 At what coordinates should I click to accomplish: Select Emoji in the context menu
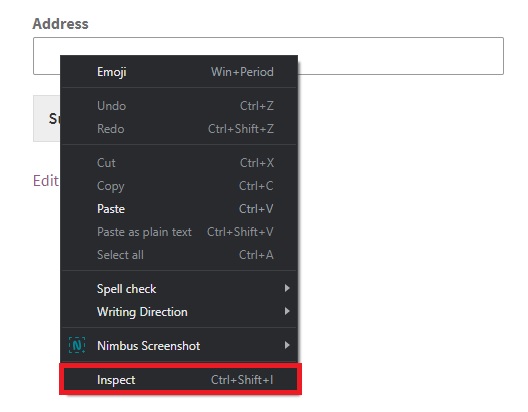(179, 72)
